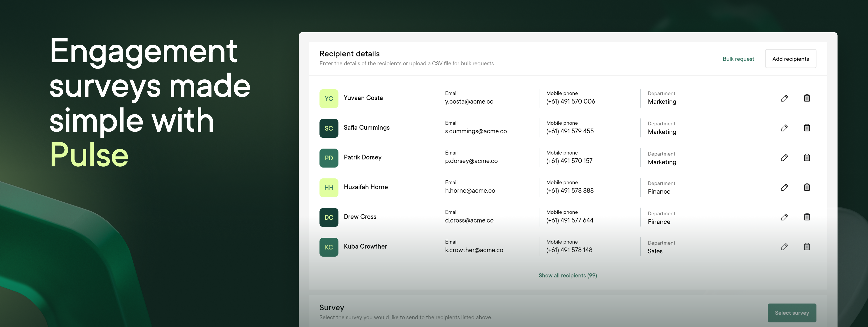Trash Huzaifah Horne's entry
The width and height of the screenshot is (868, 327).
tap(807, 187)
